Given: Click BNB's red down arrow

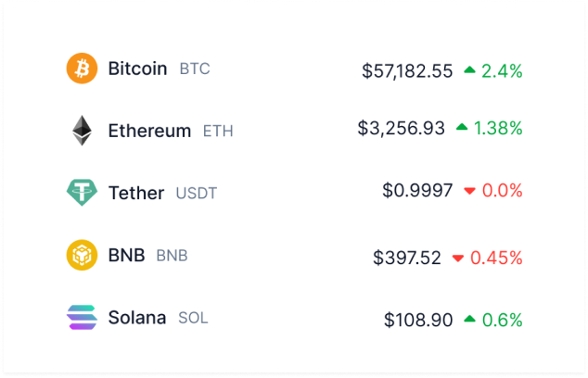Looking at the screenshot, I should [457, 258].
